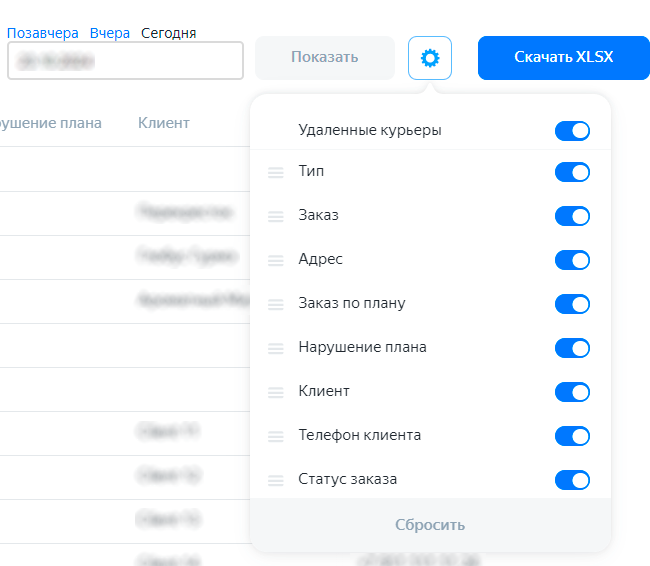Click the gear settings icon

(430, 58)
